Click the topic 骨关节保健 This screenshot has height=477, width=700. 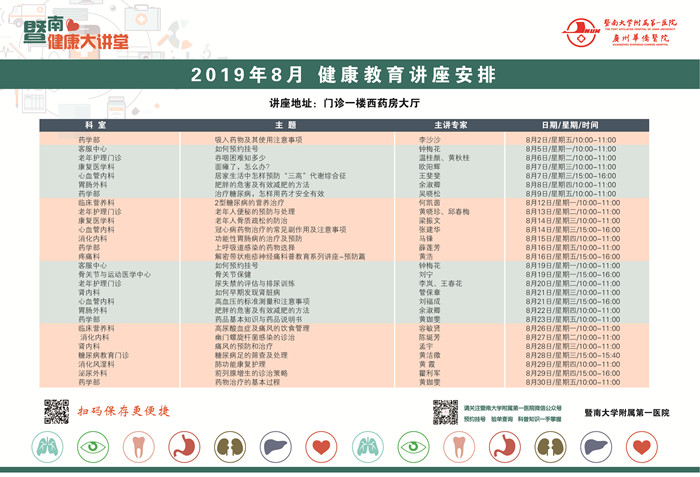coord(233,275)
